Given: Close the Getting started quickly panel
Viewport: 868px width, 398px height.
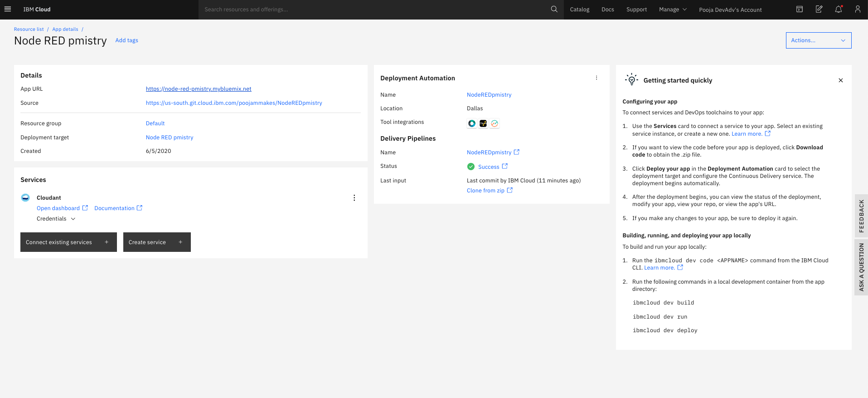Looking at the screenshot, I should click(841, 80).
